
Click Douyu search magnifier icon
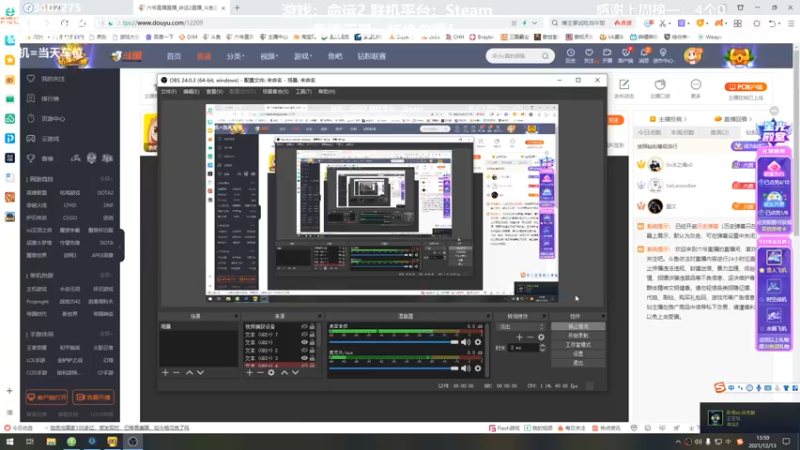coord(545,56)
